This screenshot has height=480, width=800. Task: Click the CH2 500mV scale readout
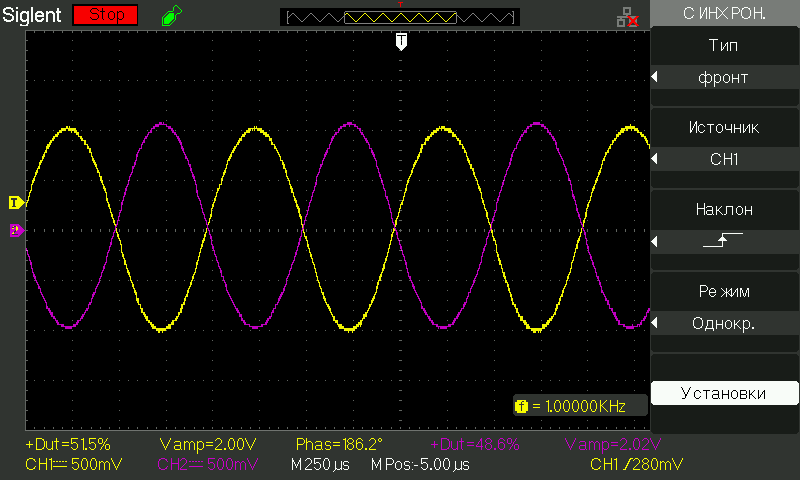208,465
